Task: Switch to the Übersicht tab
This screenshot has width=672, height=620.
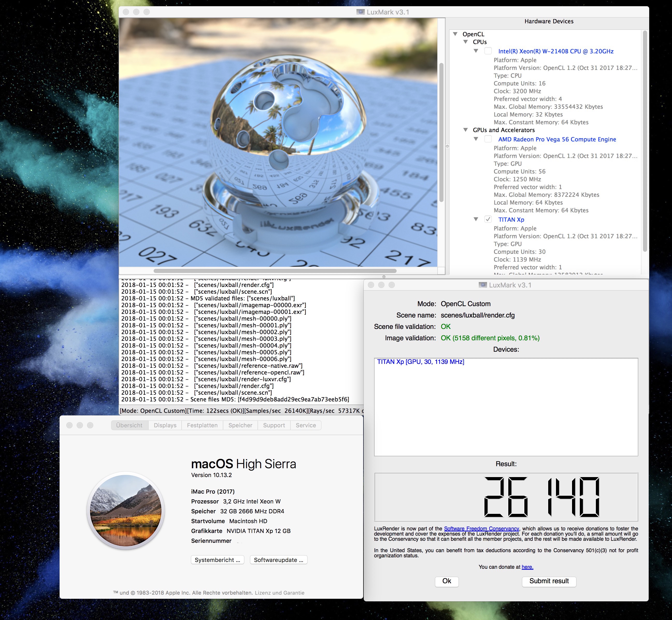Action: tap(130, 425)
